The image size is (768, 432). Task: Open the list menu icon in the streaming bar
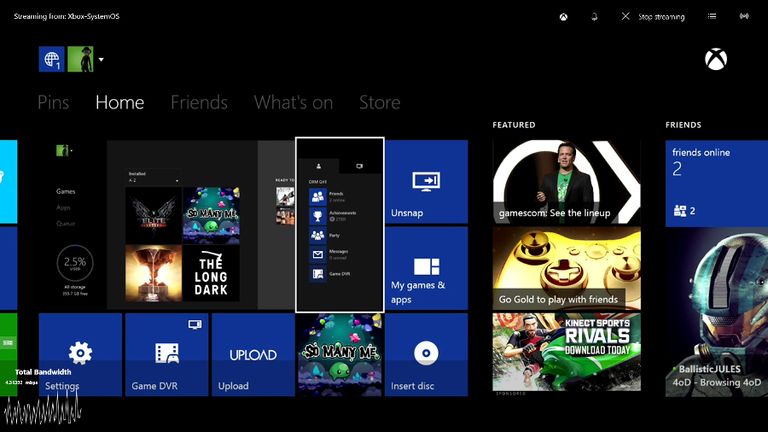712,16
